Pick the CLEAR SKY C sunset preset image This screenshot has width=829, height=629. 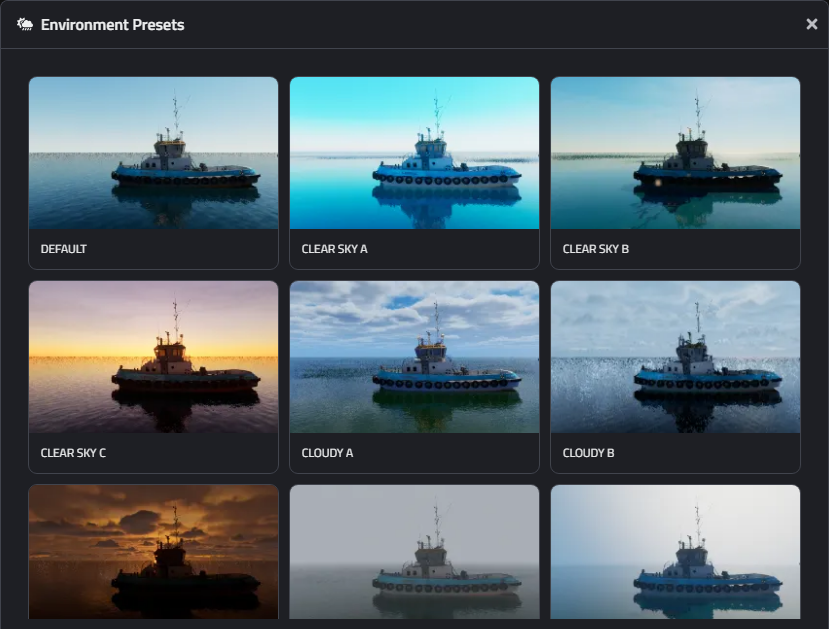coord(153,357)
